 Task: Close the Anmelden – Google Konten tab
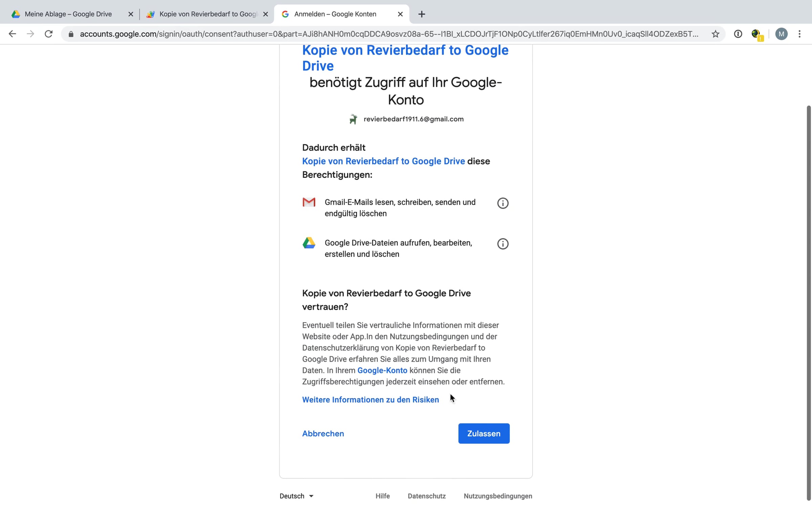[x=400, y=14]
